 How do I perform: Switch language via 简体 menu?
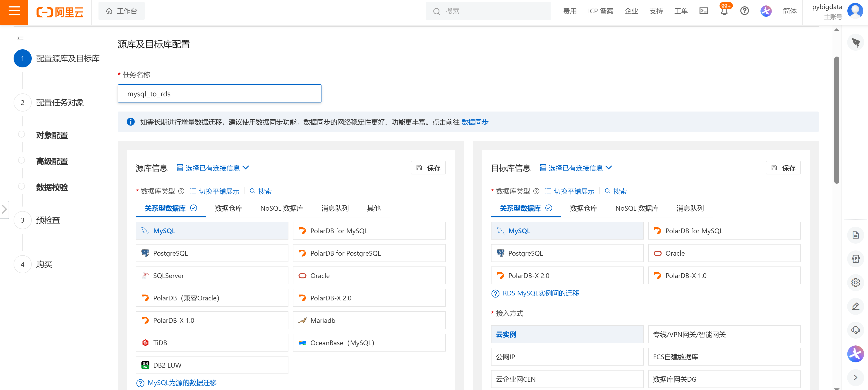coord(789,11)
